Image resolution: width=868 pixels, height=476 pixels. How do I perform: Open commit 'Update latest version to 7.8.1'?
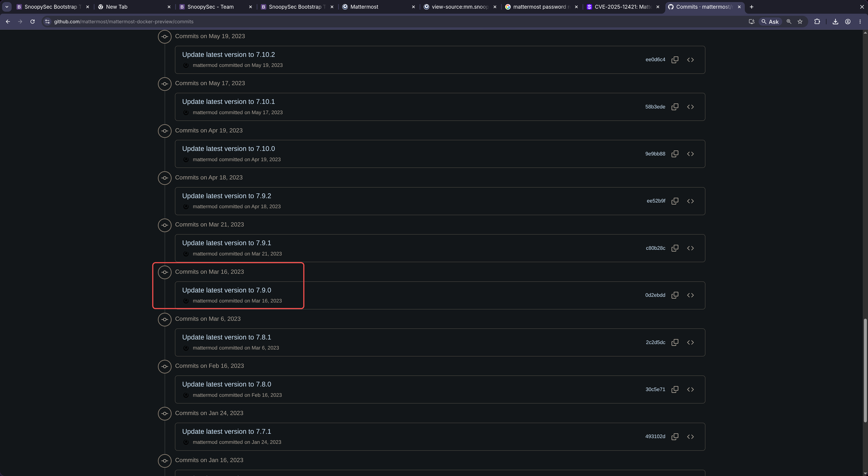coord(227,337)
